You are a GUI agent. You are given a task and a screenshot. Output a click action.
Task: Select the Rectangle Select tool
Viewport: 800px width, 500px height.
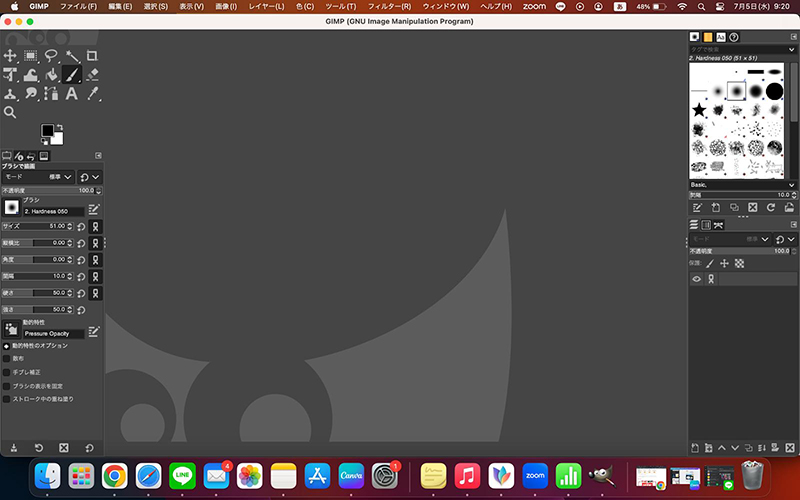(31, 56)
